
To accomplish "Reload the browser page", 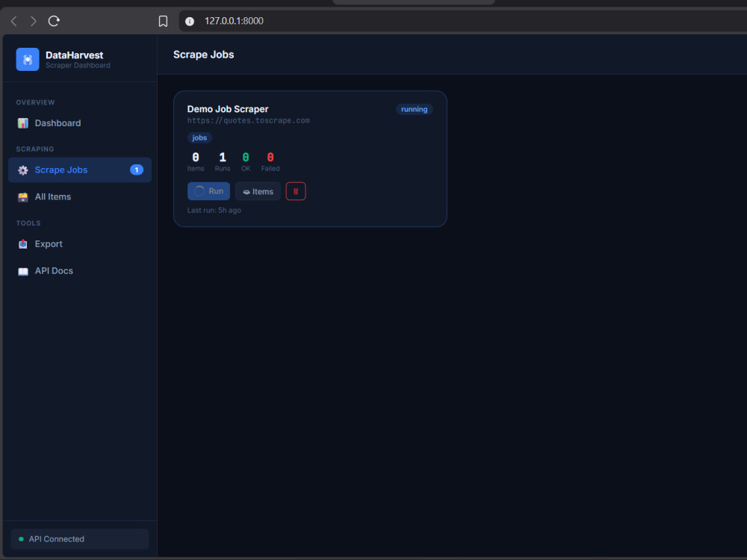I will [54, 21].
